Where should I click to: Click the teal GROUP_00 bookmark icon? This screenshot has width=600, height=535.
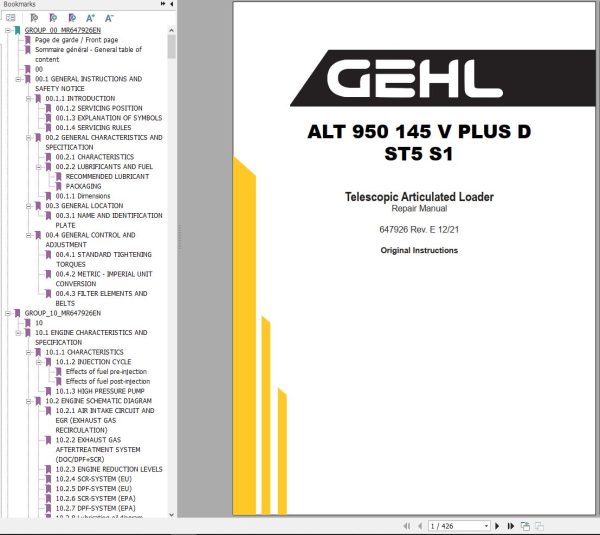tap(17, 30)
